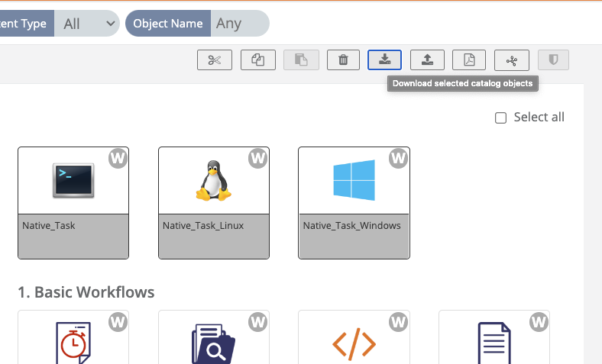Image resolution: width=602 pixels, height=364 pixels.
Task: Click the shield toolbar button
Action: [x=553, y=60]
